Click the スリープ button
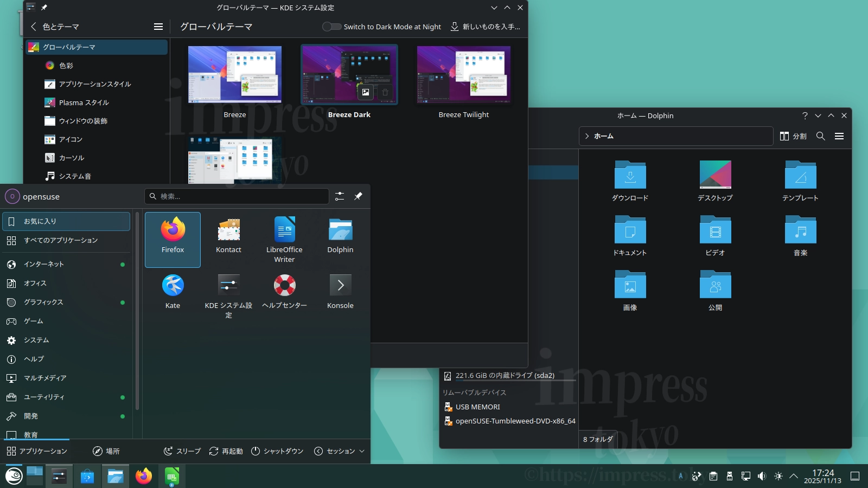Image resolution: width=868 pixels, height=488 pixels. click(x=182, y=451)
